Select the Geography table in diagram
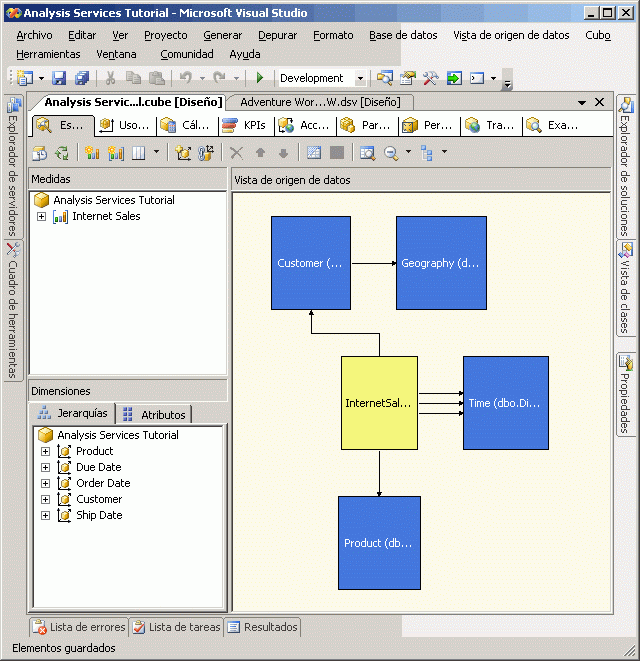The image size is (640, 661). pyautogui.click(x=441, y=263)
